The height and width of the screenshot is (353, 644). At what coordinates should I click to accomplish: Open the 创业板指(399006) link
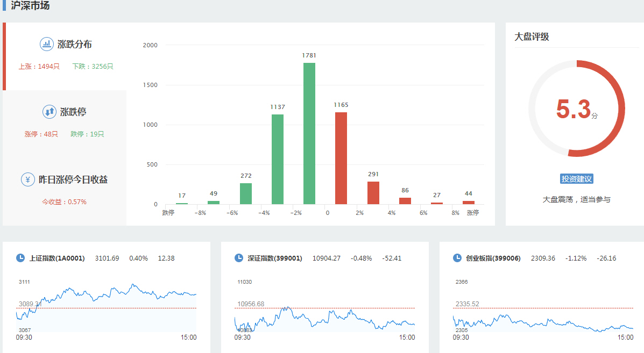point(493,258)
